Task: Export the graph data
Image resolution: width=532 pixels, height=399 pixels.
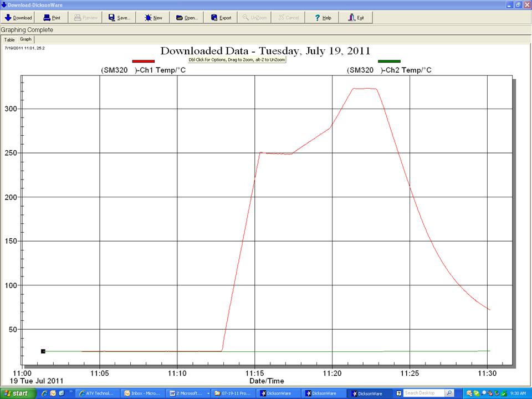Action: point(221,18)
